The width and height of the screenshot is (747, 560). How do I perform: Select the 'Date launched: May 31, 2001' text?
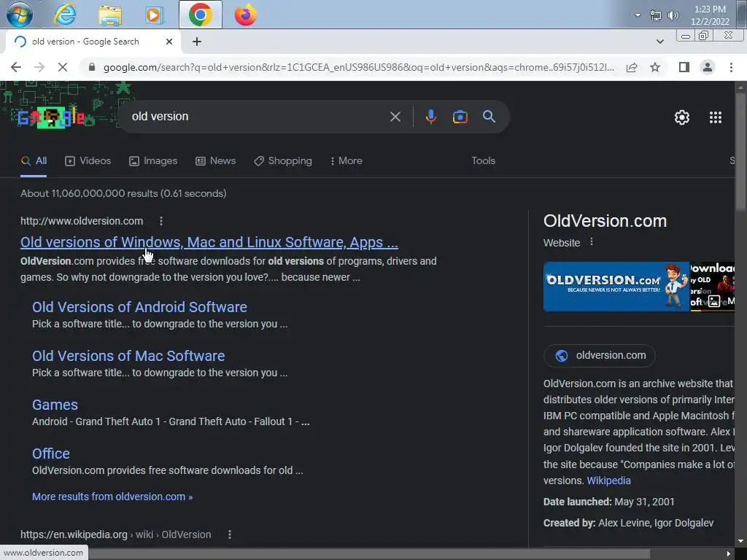click(609, 502)
